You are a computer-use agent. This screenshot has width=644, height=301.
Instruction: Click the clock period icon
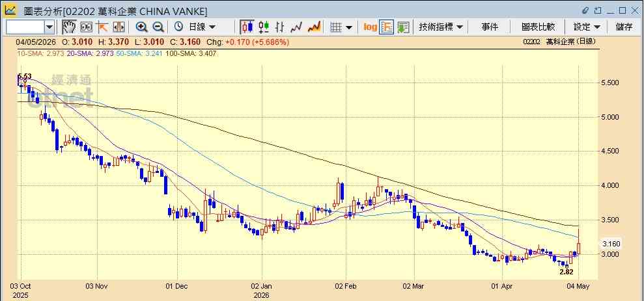pos(178,27)
